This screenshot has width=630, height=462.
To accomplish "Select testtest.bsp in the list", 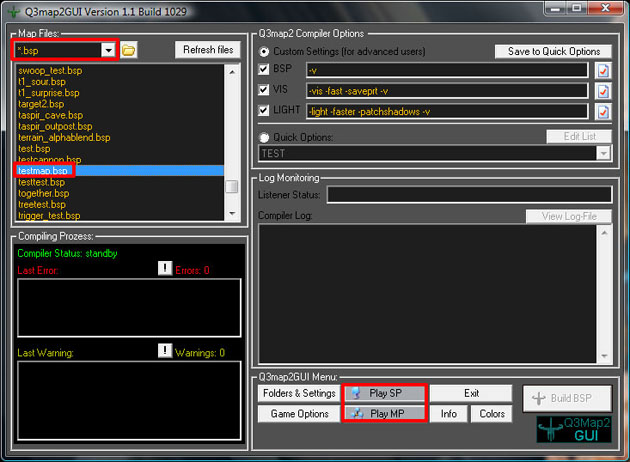I will point(41,182).
